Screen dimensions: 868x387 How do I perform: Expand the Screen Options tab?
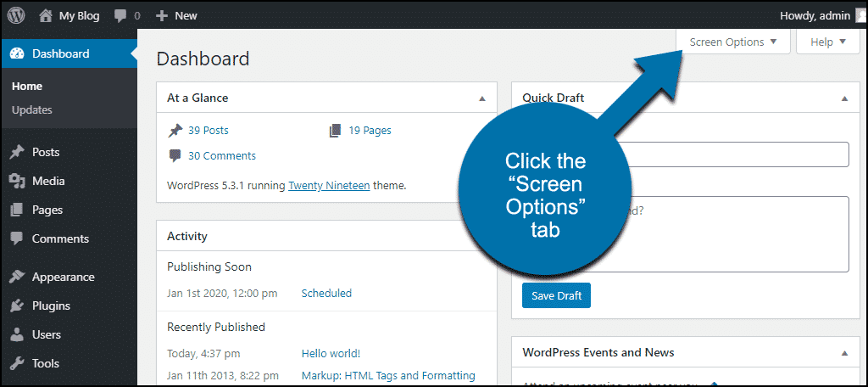point(733,42)
